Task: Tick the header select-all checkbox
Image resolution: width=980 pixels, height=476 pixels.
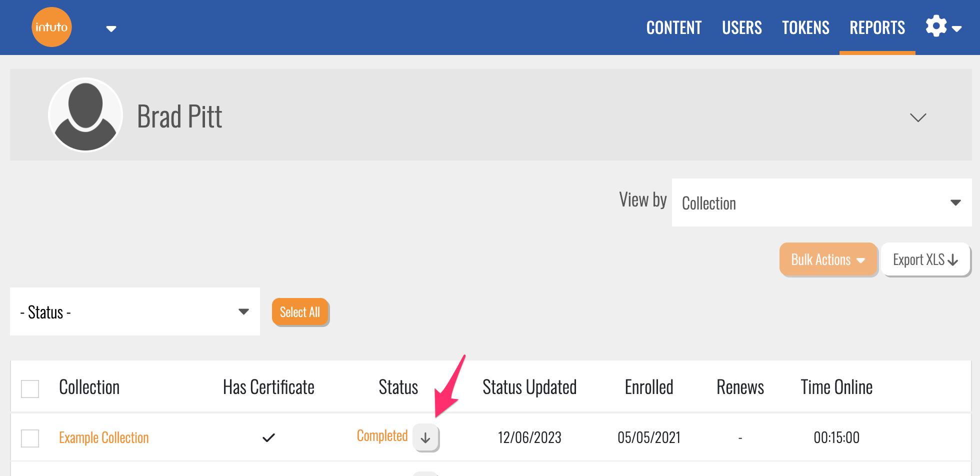Action: tap(30, 388)
